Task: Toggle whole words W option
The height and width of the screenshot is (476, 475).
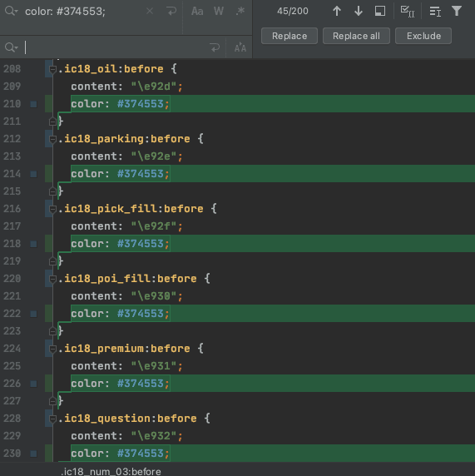Action: coord(219,12)
